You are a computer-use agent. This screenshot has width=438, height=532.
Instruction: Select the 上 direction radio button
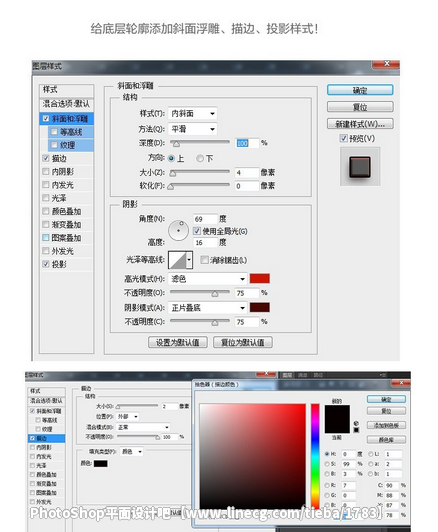(171, 158)
